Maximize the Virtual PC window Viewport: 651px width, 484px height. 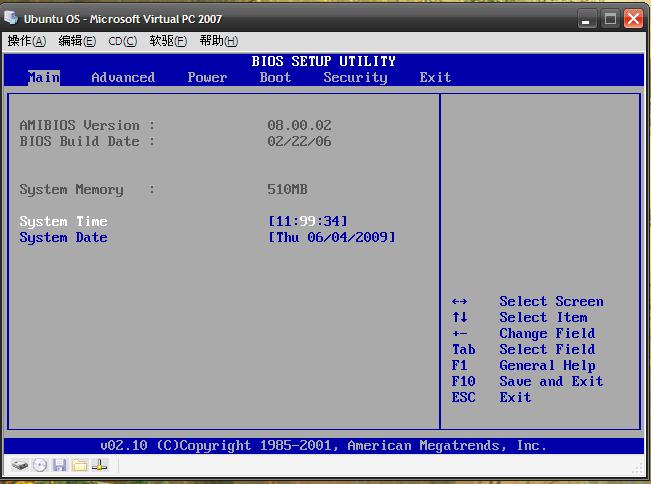(611, 18)
